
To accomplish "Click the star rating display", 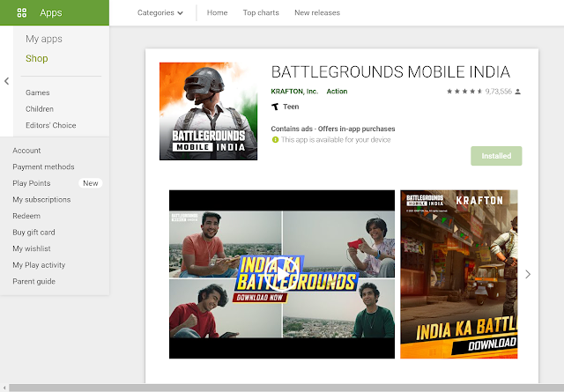I will [464, 92].
